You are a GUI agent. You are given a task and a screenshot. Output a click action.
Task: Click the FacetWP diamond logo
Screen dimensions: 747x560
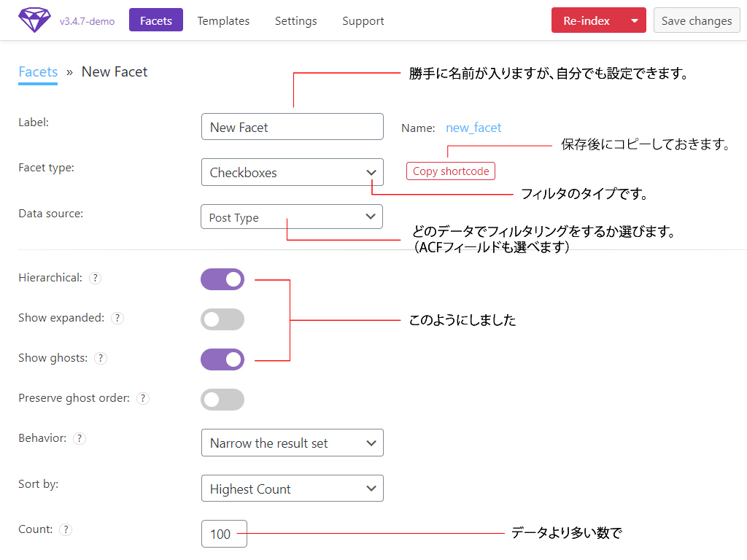[x=34, y=20]
